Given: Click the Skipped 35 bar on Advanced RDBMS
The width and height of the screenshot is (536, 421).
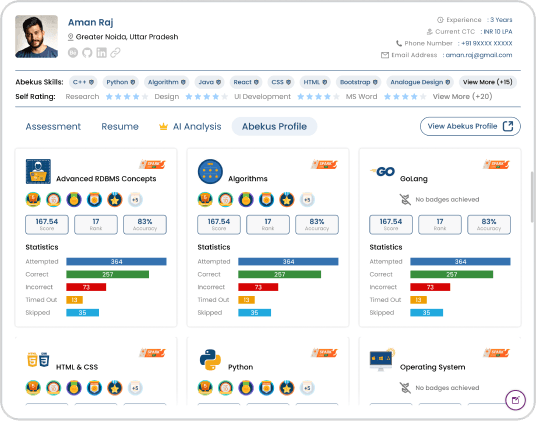Looking at the screenshot, I should [x=82, y=313].
